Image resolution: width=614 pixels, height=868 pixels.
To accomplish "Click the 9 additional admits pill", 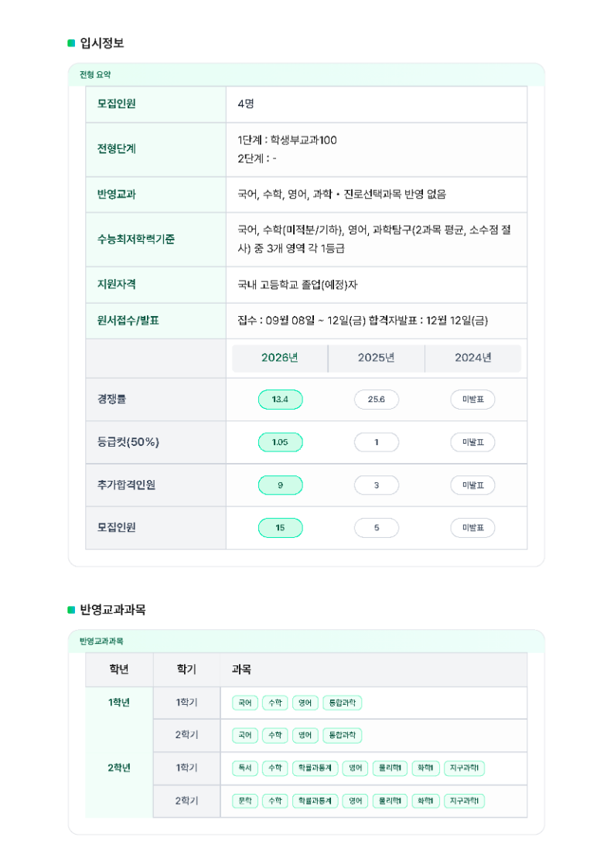I will pyautogui.click(x=280, y=485).
